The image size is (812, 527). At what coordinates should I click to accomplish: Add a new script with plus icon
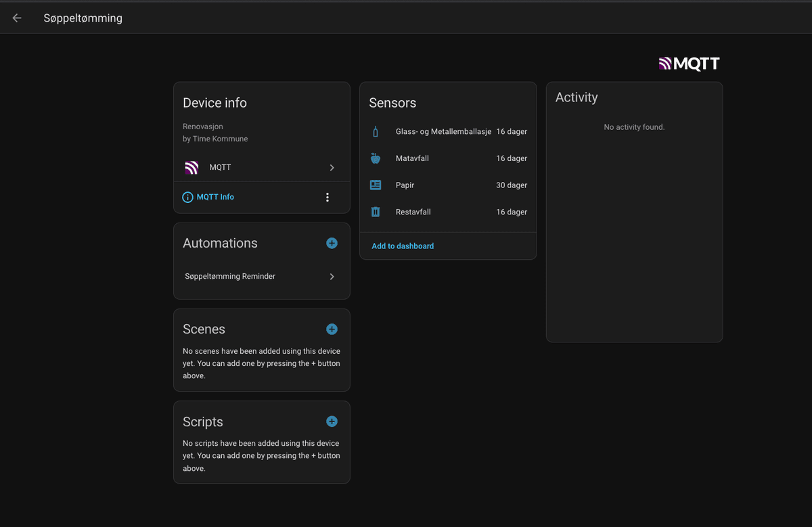click(x=332, y=421)
